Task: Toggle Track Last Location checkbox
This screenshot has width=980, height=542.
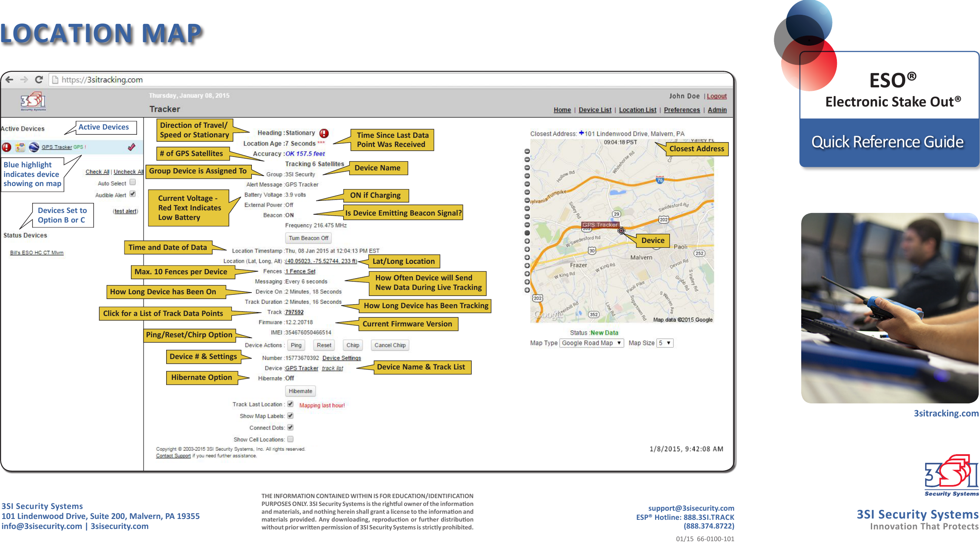Action: point(290,404)
